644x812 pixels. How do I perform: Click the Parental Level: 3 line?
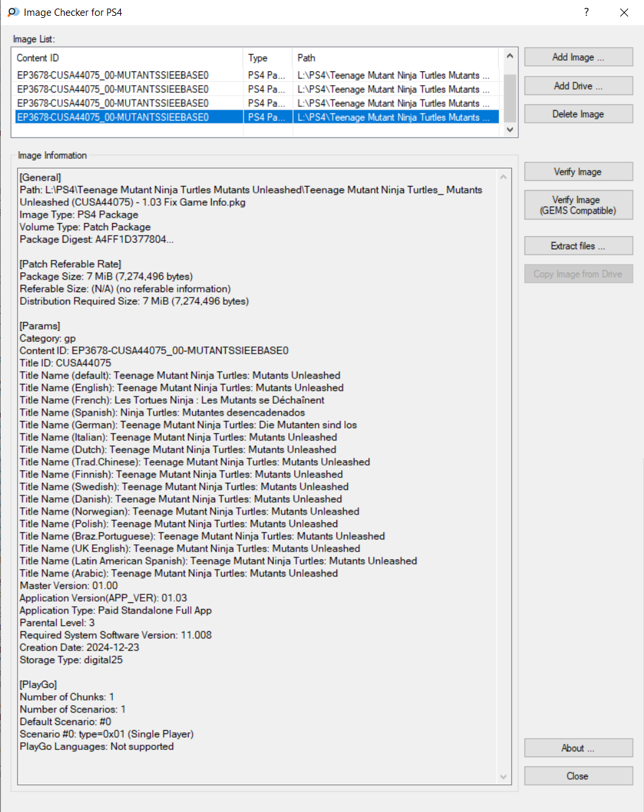(x=57, y=623)
